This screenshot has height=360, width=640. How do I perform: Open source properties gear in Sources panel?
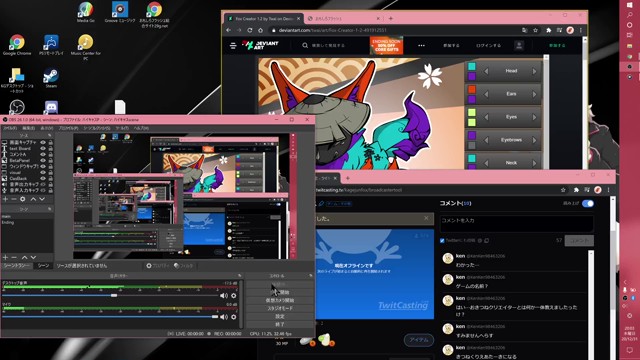pos(23,199)
